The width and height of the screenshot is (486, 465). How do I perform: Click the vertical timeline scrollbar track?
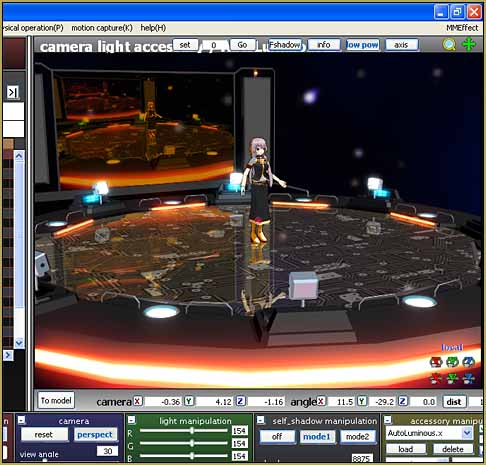pos(19,249)
